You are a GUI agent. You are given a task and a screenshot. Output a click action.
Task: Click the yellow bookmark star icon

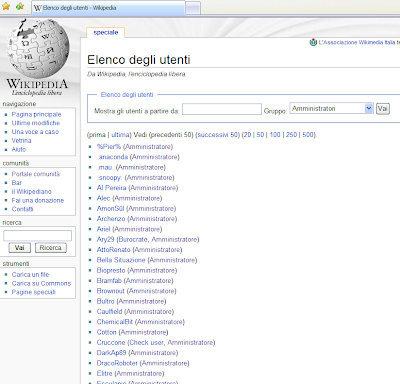(6, 6)
